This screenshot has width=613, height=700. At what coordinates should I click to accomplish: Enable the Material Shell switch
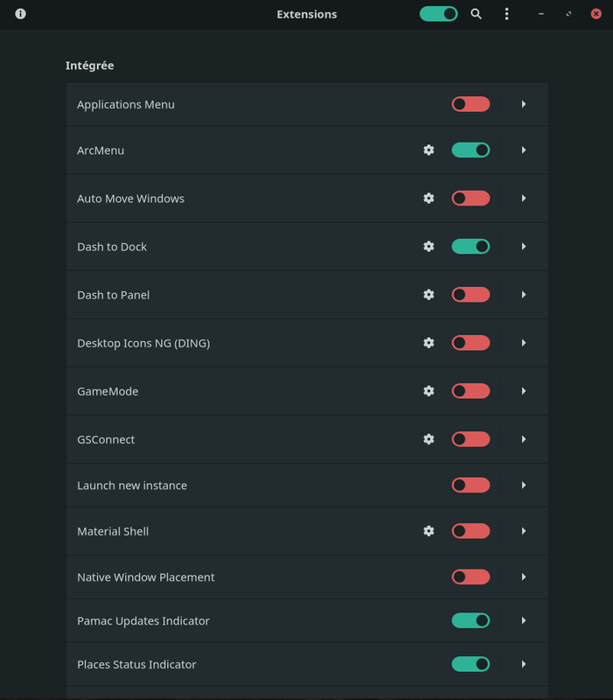point(470,531)
